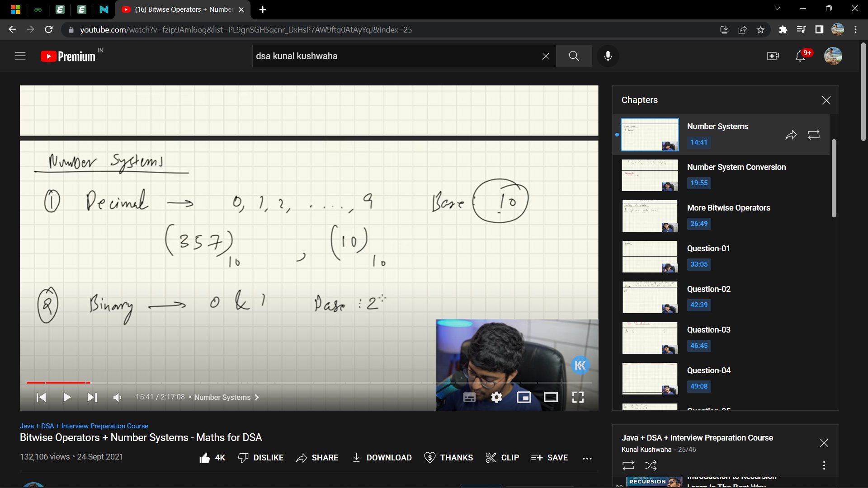The width and height of the screenshot is (868, 488).
Task: Open YouTube guide hamburger menu
Action: (20, 56)
